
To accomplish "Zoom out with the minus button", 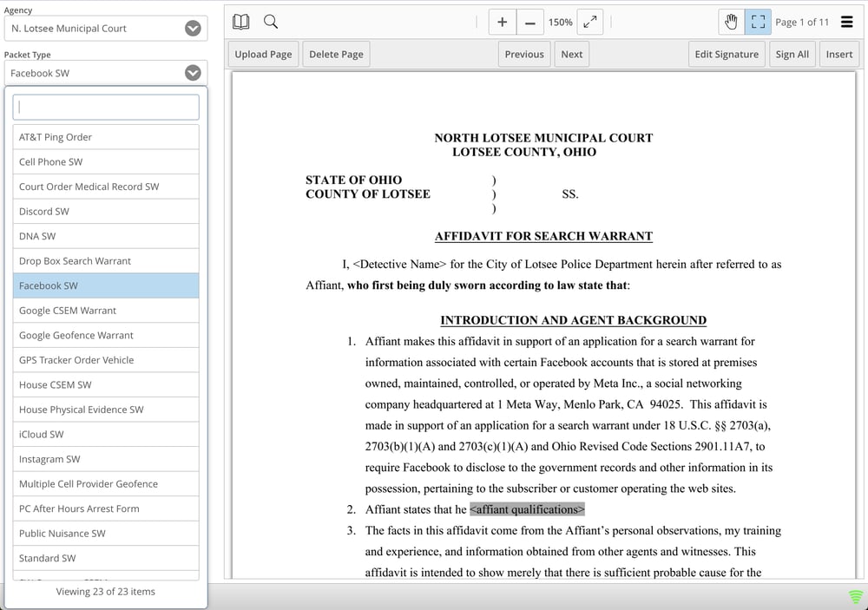I will coord(529,23).
